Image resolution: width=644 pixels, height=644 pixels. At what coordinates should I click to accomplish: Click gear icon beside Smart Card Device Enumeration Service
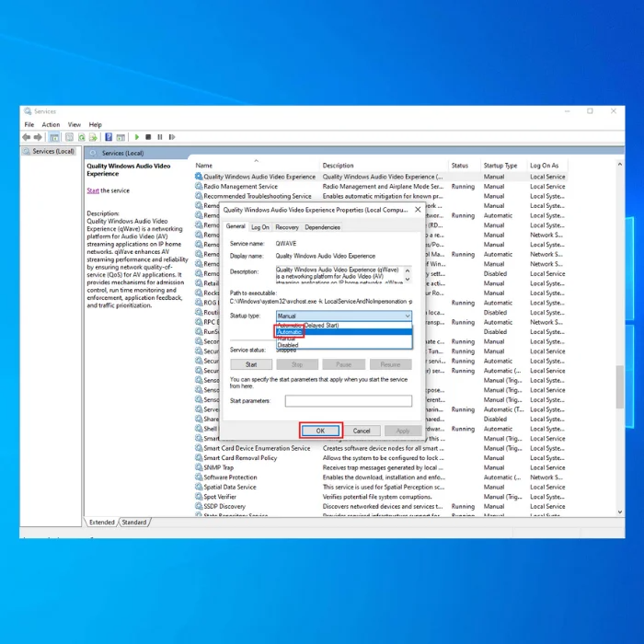coord(199,448)
